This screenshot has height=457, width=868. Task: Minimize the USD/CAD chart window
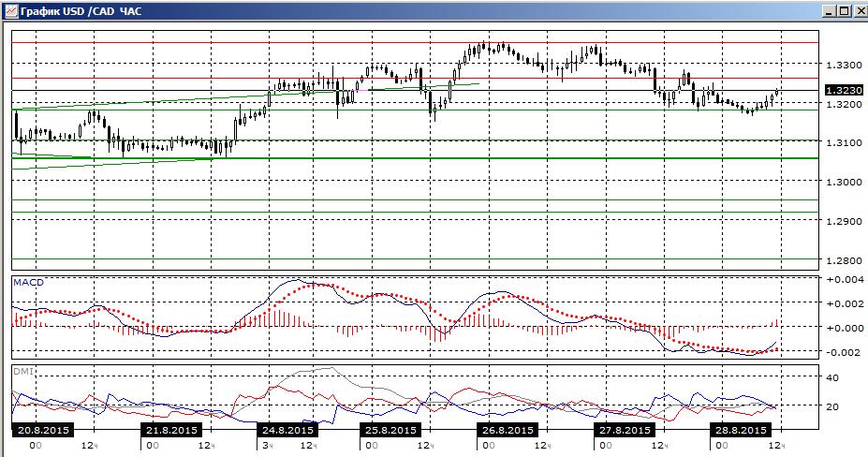[x=828, y=10]
